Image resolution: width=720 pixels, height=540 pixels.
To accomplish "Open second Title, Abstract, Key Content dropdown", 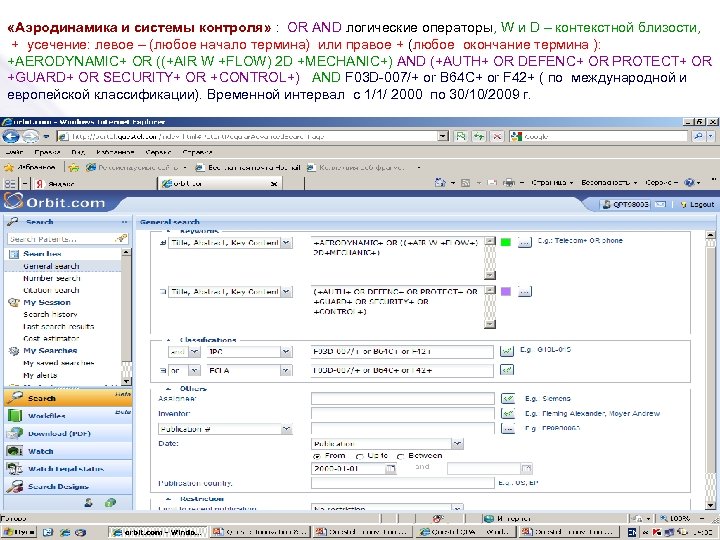I will click(286, 292).
